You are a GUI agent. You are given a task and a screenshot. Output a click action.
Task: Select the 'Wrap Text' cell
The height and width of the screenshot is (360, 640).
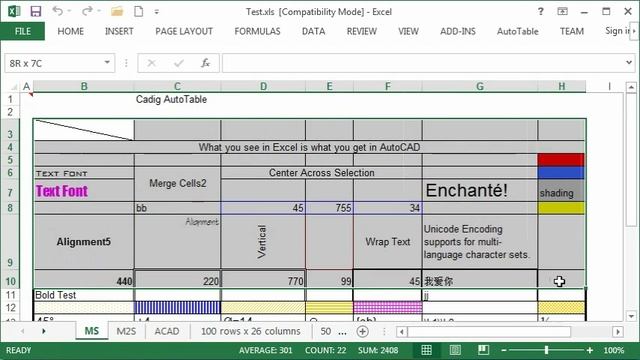coord(387,242)
